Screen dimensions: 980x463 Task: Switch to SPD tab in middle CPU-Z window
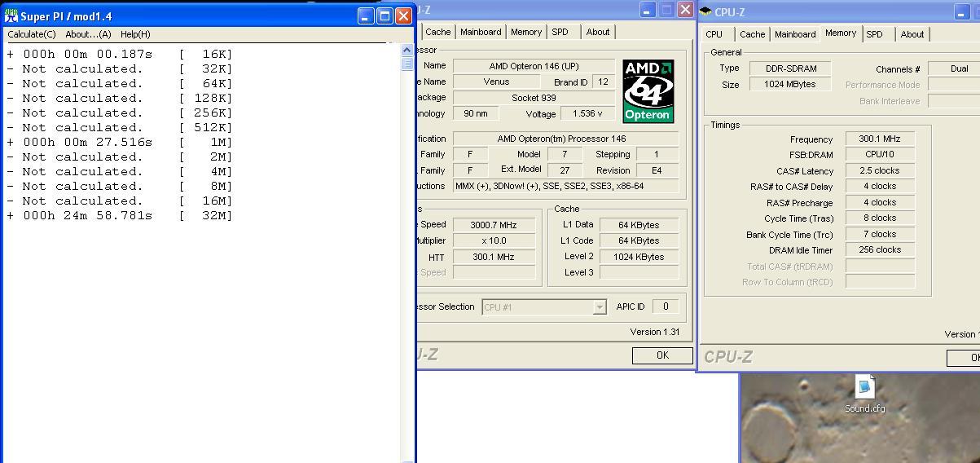coord(560,32)
